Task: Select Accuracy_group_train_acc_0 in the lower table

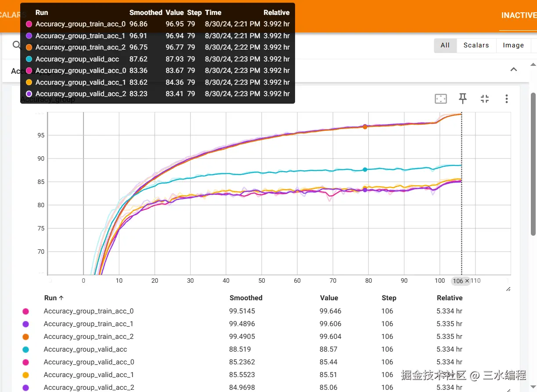Action: (x=89, y=311)
